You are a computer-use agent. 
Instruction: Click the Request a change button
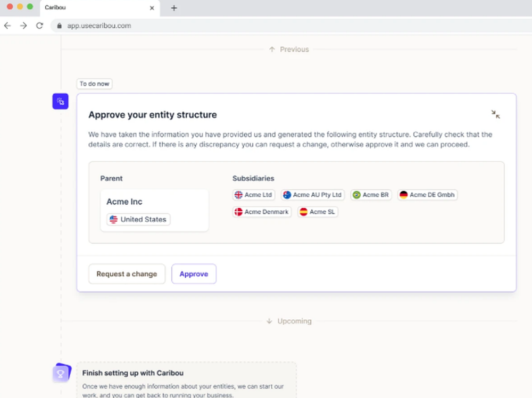click(127, 274)
